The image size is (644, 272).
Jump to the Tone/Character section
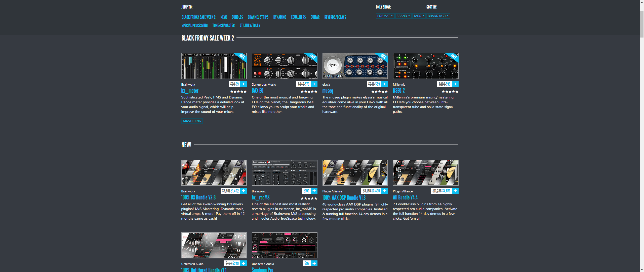[223, 25]
